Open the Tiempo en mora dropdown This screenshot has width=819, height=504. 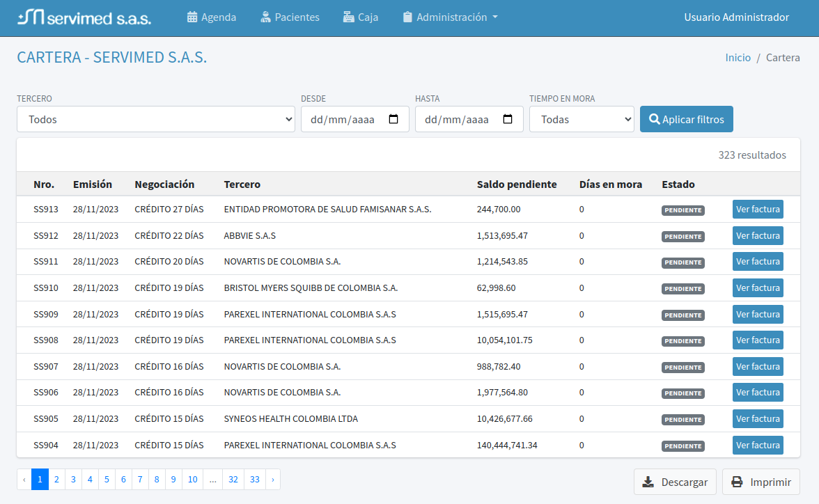[x=582, y=119]
